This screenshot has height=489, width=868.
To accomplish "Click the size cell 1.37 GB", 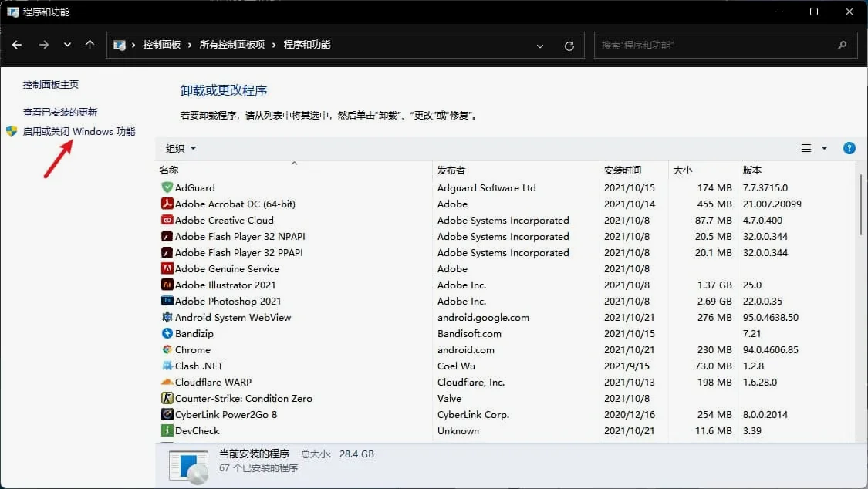I will (x=714, y=285).
